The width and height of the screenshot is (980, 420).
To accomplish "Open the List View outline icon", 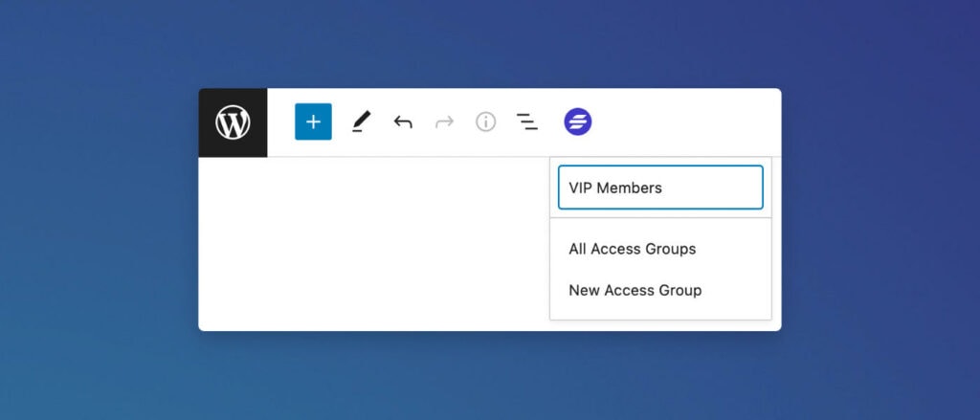I will (526, 122).
